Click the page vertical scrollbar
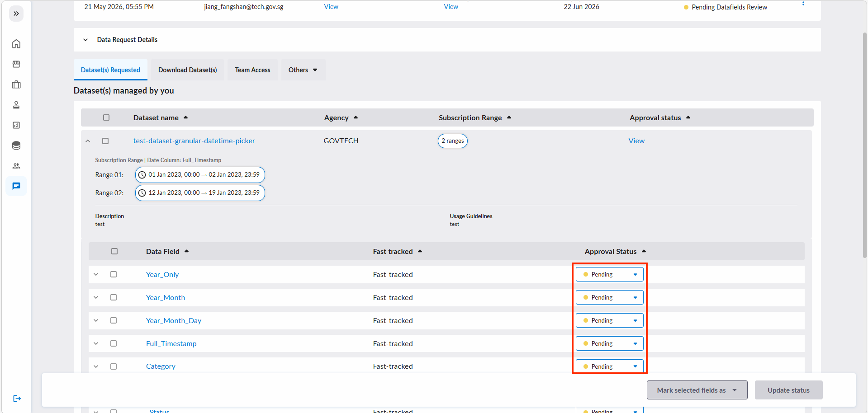Image resolution: width=868 pixels, height=413 pixels. 865,145
